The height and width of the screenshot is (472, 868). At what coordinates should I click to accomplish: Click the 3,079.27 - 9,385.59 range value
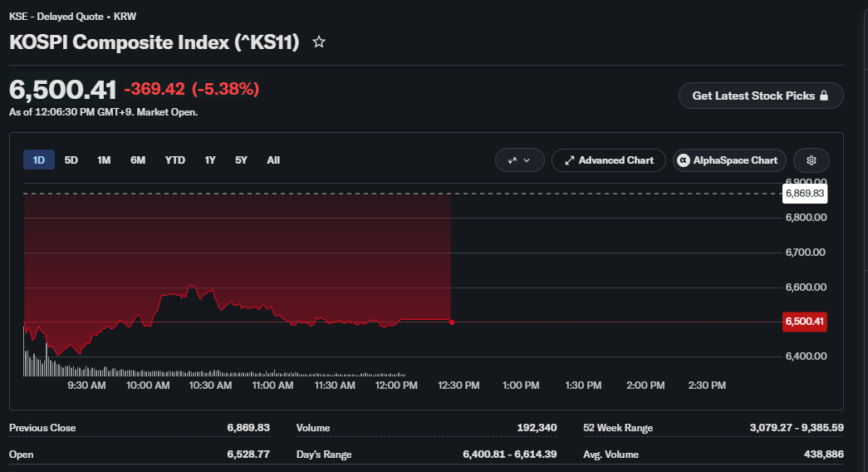797,428
